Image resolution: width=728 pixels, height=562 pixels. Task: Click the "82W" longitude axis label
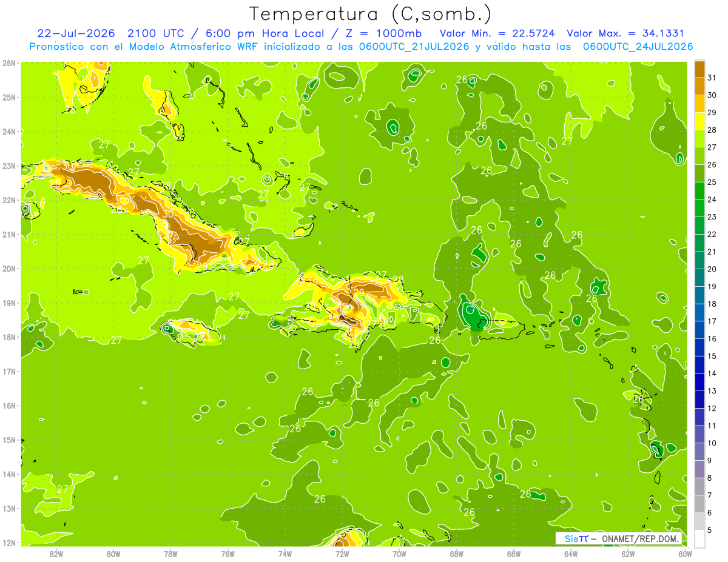pyautogui.click(x=56, y=554)
